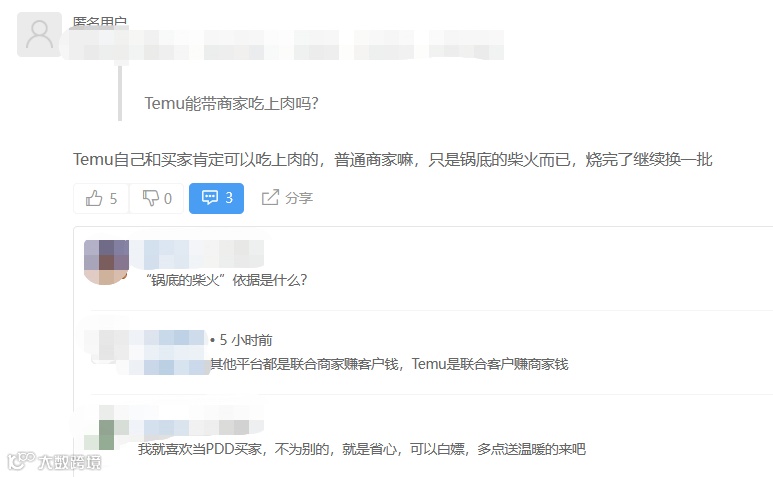Image resolution: width=773 pixels, height=477 pixels.
Task: Toggle the blue comments button showing 3
Action: 216,198
